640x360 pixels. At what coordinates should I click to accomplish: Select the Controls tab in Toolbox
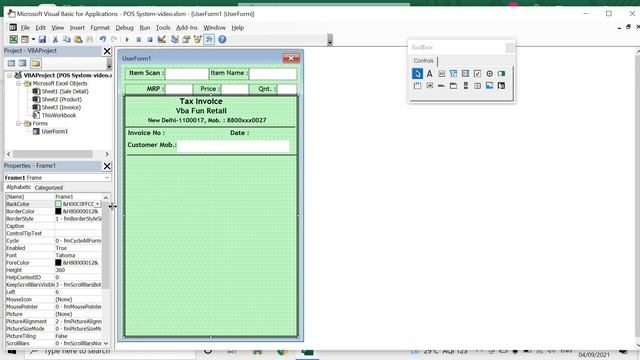[x=424, y=61]
